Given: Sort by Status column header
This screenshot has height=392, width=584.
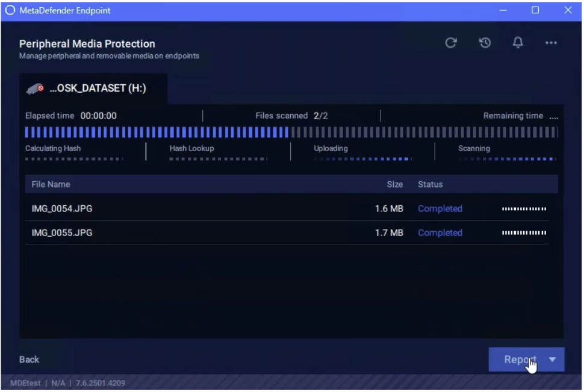Looking at the screenshot, I should [x=430, y=184].
